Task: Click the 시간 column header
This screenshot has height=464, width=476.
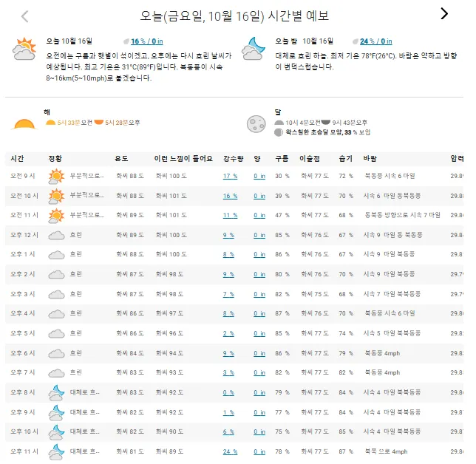Action: coord(17,158)
